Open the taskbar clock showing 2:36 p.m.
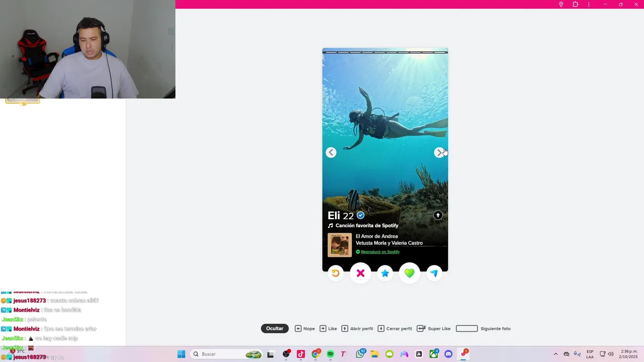 [x=629, y=354]
